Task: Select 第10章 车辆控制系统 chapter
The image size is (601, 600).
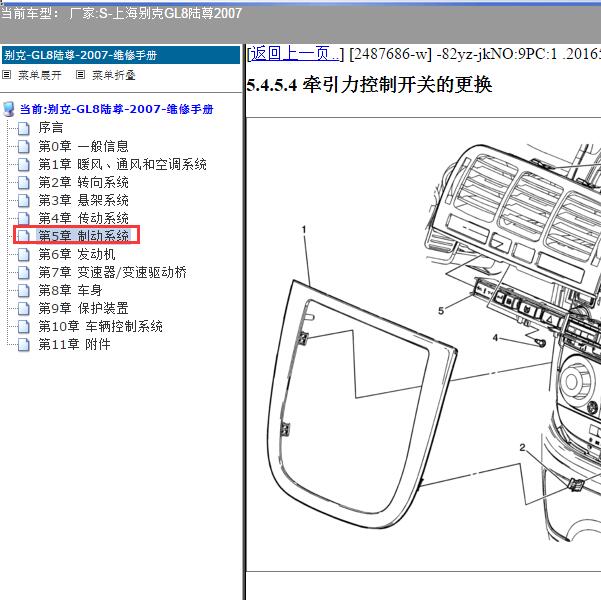Action: point(100,326)
